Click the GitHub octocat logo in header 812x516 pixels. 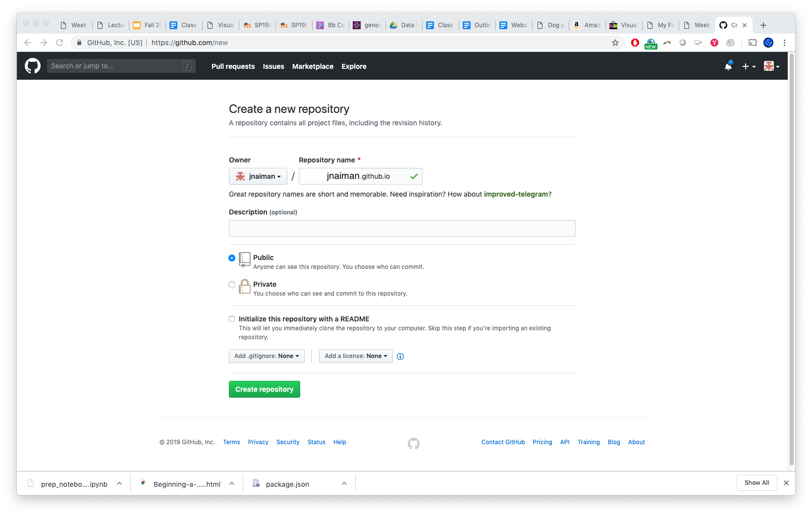[x=33, y=66]
